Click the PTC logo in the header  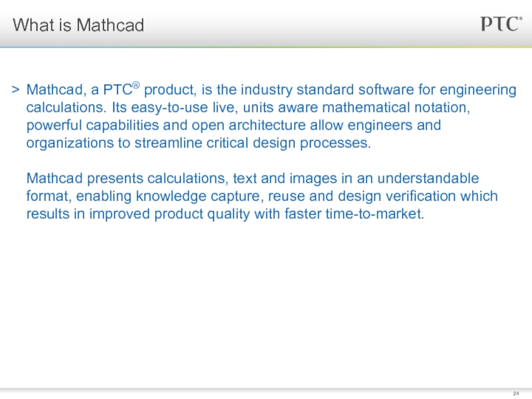(500, 24)
